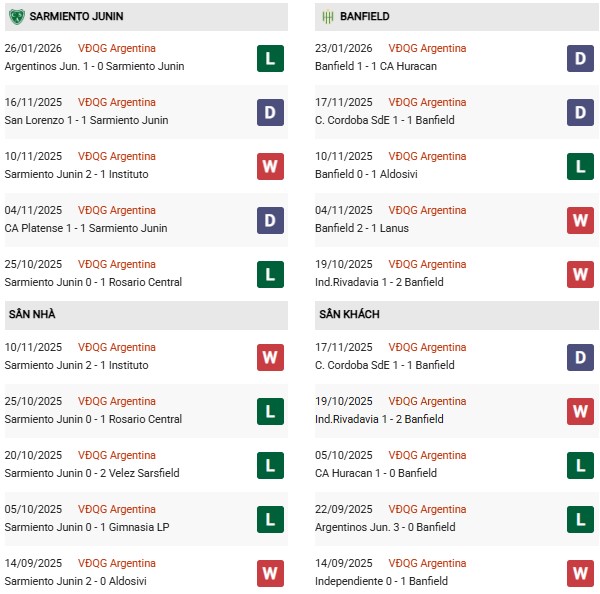Viewport: 600px width, 594px height.
Task: Click the L badge for Argentinos Jun. 1 - 0 Sarmiento Junin
Action: pos(270,58)
